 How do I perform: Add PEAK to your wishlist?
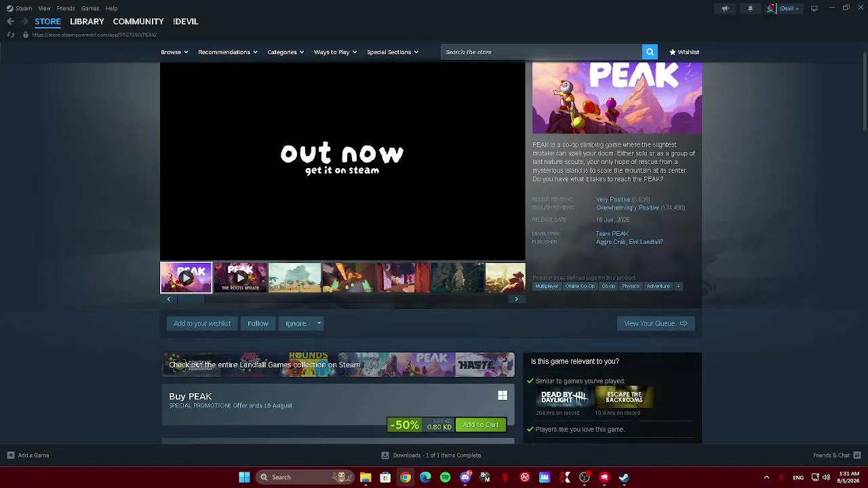202,323
